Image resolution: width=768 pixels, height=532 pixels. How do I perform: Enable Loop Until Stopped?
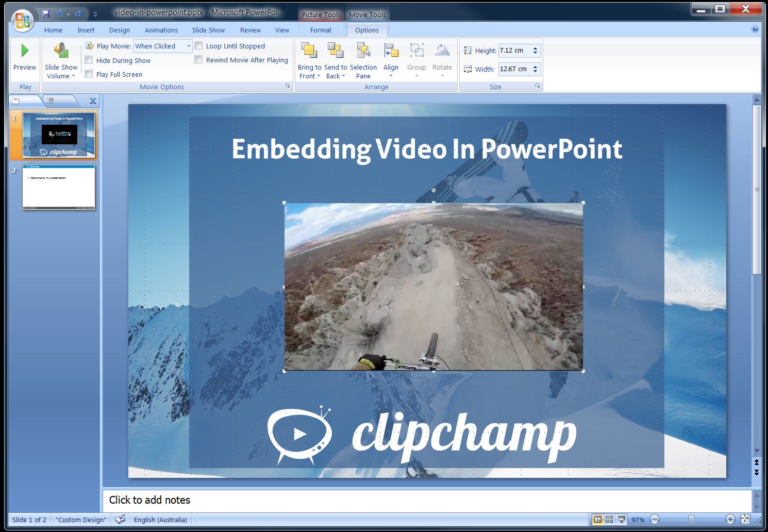point(199,45)
